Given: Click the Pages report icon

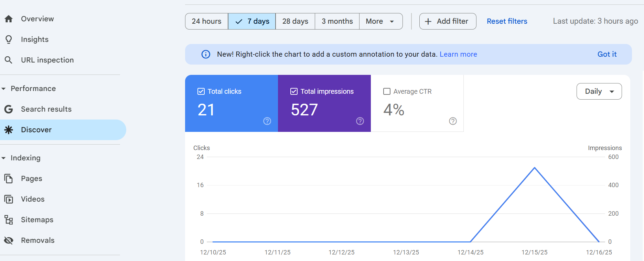Looking at the screenshot, I should (x=9, y=179).
